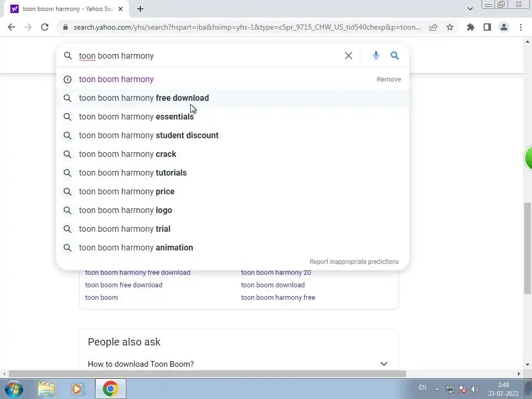Pick suggestion student discount

point(232,136)
